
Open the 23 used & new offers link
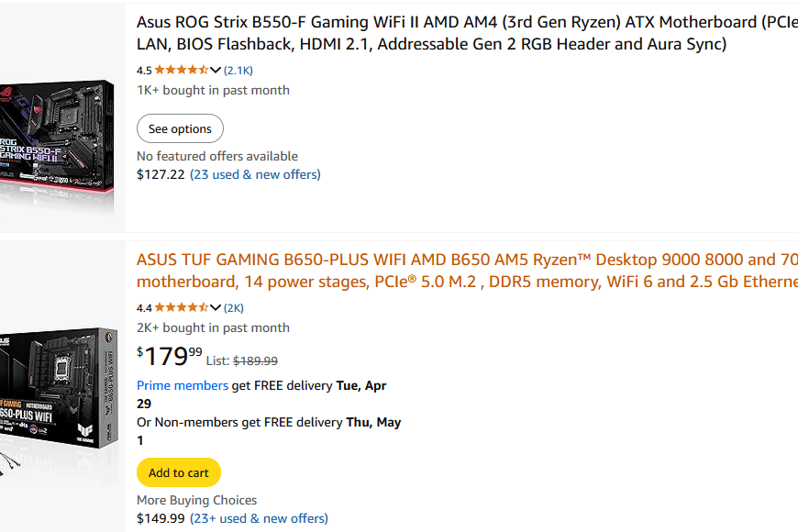(x=255, y=174)
